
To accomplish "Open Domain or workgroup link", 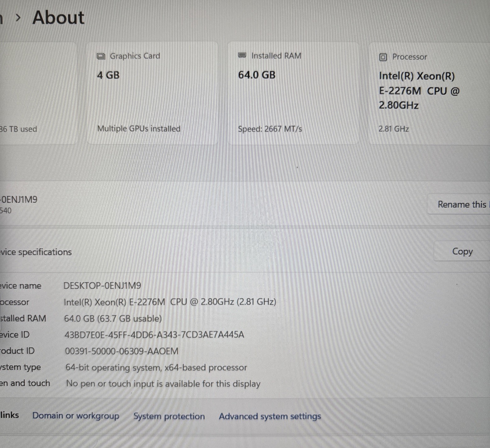I will pos(76,416).
